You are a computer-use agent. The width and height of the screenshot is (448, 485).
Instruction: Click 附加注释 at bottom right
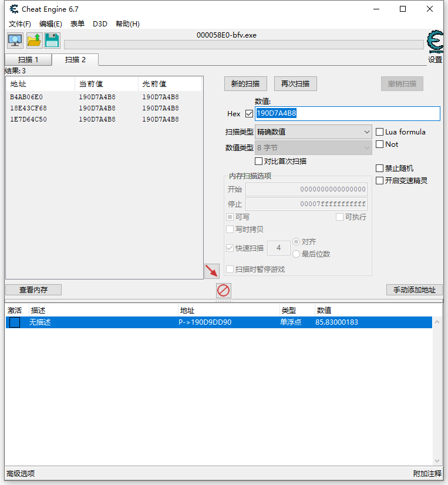click(x=427, y=474)
